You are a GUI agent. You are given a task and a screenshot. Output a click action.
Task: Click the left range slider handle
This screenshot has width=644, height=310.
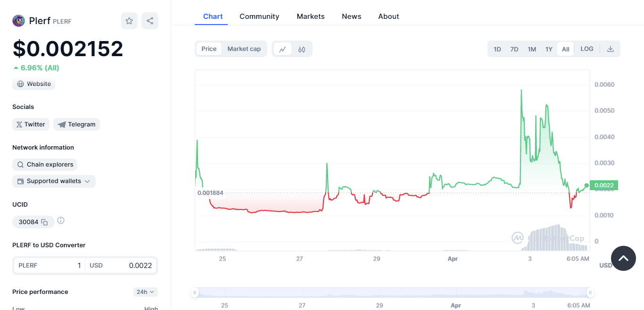tap(195, 293)
